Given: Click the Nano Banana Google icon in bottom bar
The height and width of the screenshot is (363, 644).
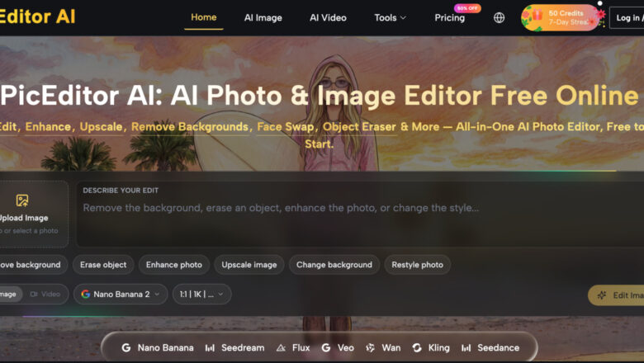Looking at the screenshot, I should pyautogui.click(x=126, y=348).
